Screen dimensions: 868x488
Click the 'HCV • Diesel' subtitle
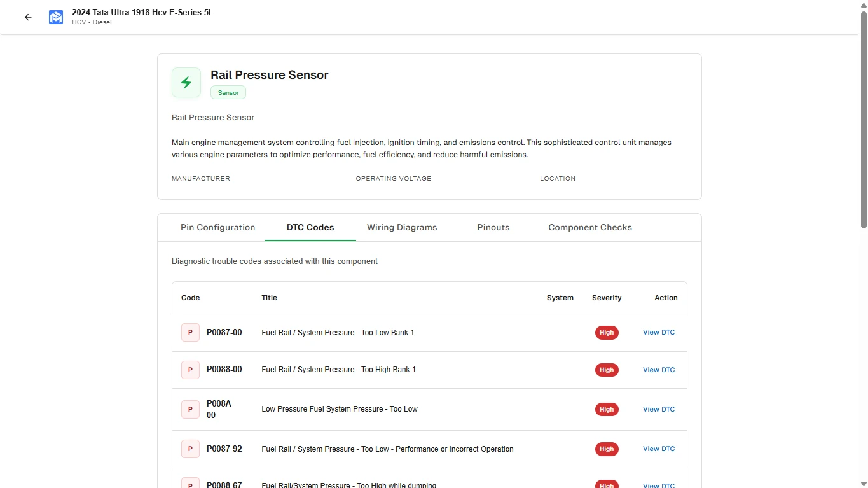(92, 22)
